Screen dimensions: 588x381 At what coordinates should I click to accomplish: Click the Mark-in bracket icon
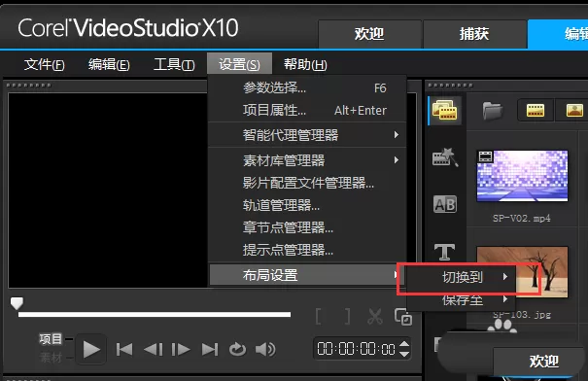point(319,317)
